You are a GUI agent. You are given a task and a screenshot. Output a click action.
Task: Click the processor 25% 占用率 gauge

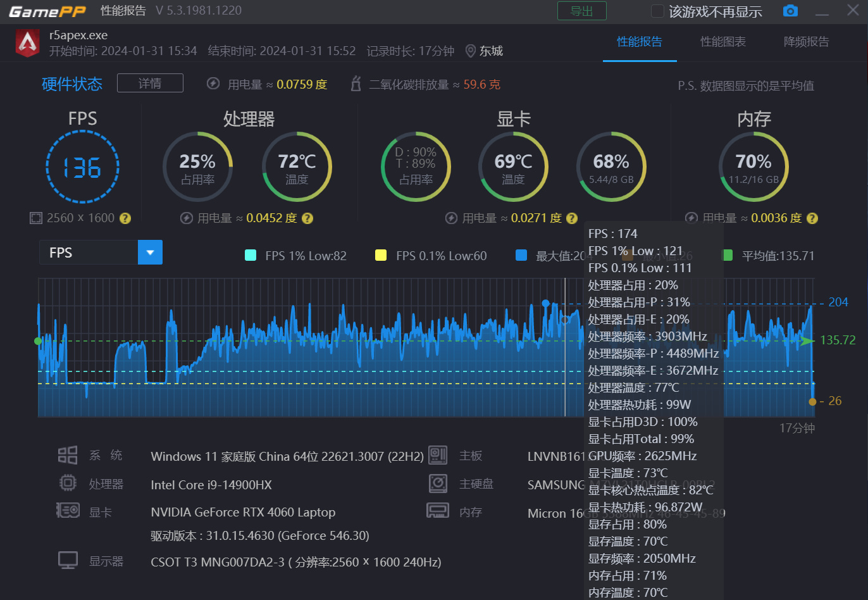[198, 167]
